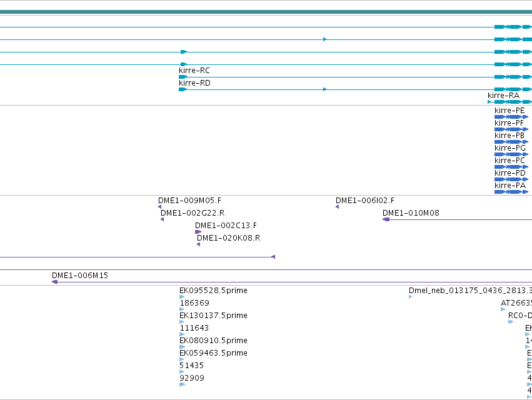
Task: Open the DME1-006I02.F label
Action: (365, 201)
